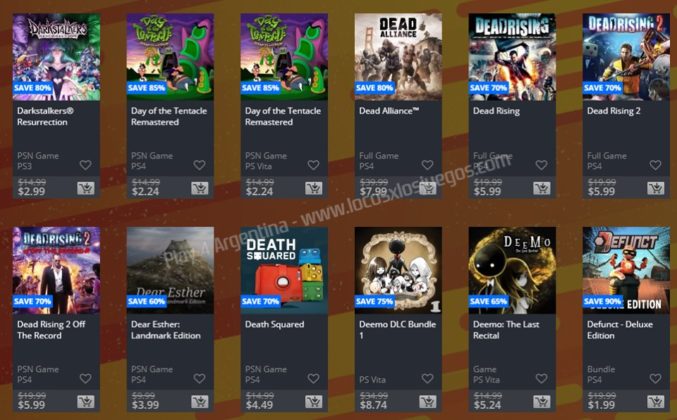Wishlist Dead Rising with heart icon
Image resolution: width=677 pixels, height=420 pixels.
click(x=541, y=165)
